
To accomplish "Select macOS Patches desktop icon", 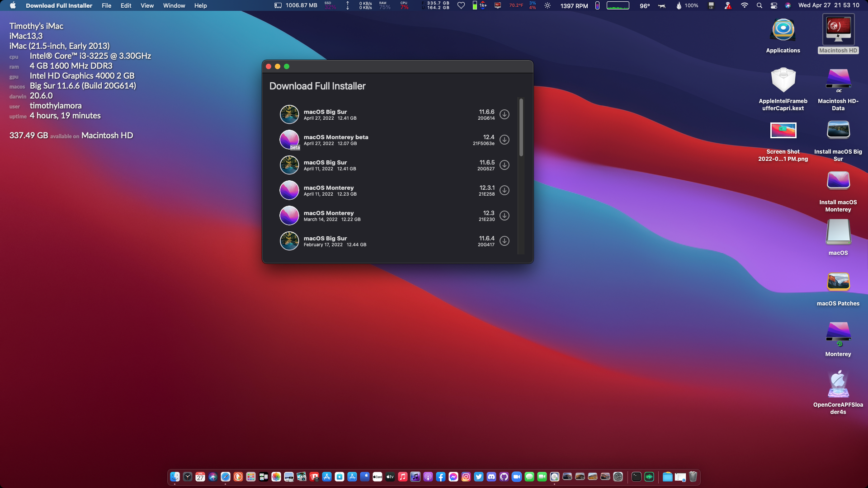I will pyautogui.click(x=838, y=282).
